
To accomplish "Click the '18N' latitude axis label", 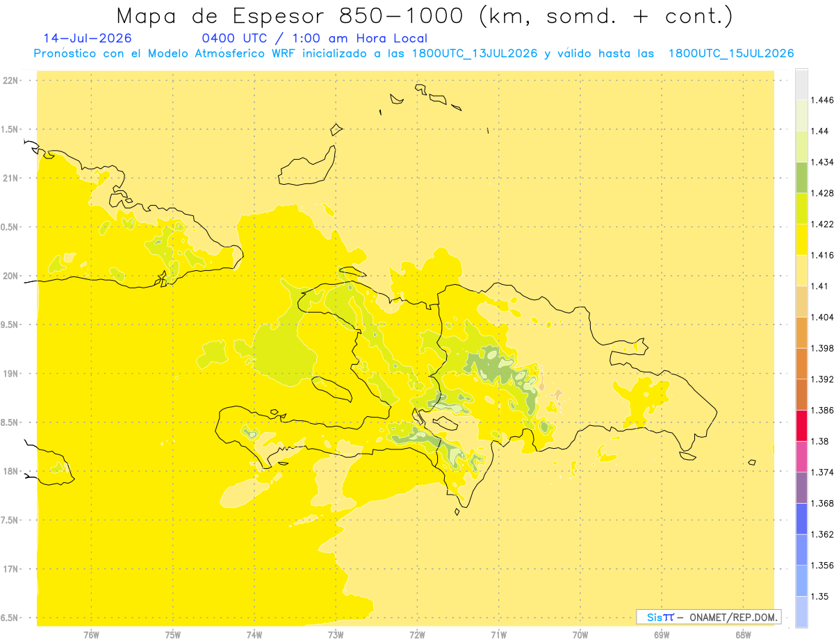I will tap(10, 471).
